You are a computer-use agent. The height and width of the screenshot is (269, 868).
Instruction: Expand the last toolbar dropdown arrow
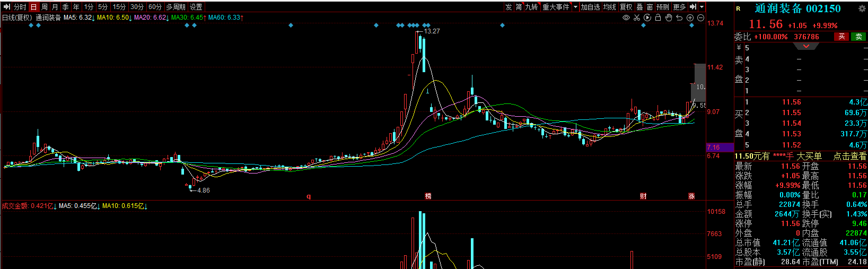[702, 7]
